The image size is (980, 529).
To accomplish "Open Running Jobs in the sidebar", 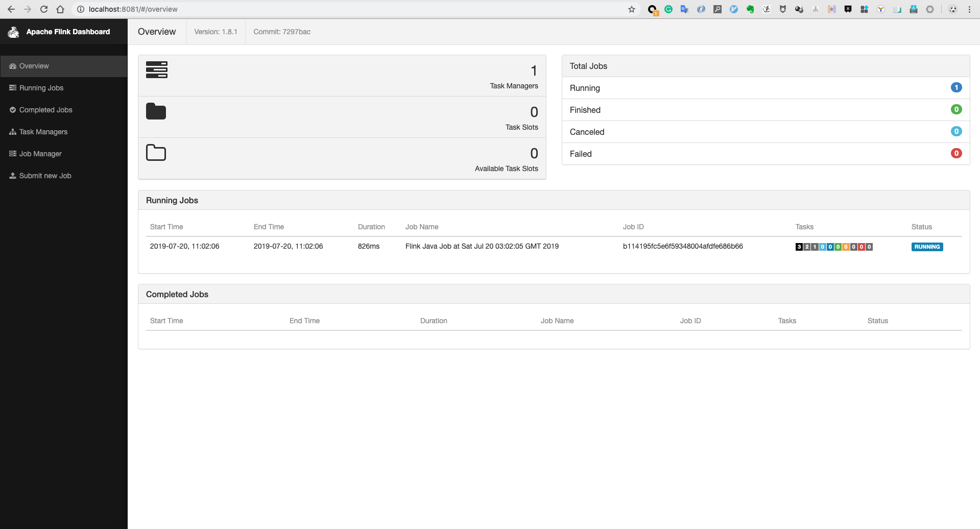I will coord(64,88).
